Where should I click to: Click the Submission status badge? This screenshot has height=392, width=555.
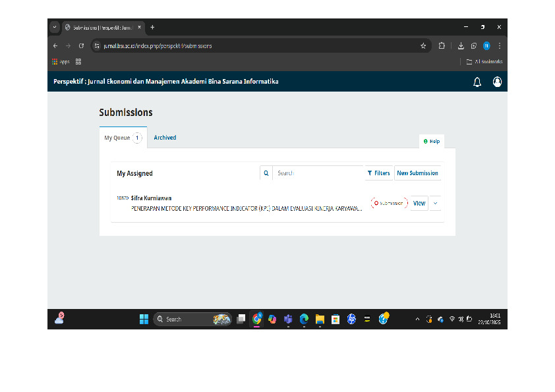[389, 204]
